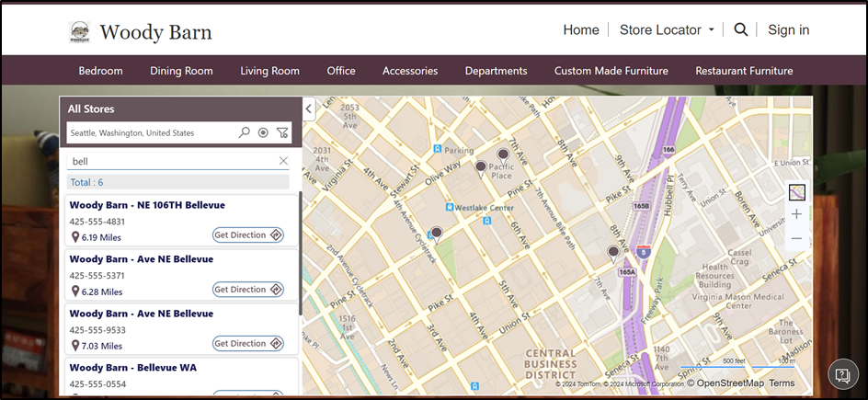The width and height of the screenshot is (868, 400).
Task: Expand the Store Locator dropdown
Action: (x=667, y=29)
